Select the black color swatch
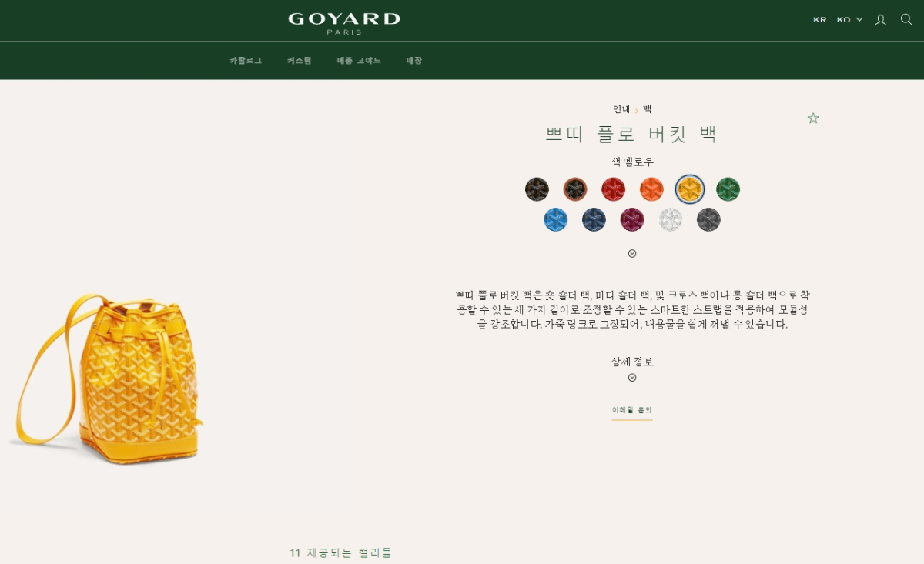 click(537, 189)
